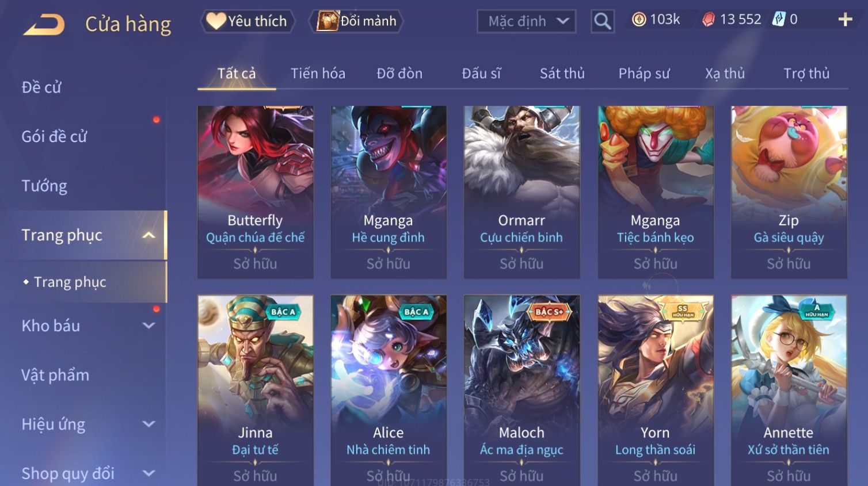Tap the red gem currency icon
The image size is (868, 486).
click(x=709, y=20)
